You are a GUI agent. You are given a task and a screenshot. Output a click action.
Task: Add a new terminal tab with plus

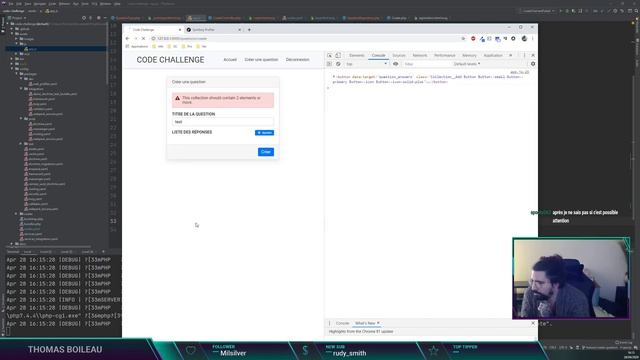(x=103, y=252)
